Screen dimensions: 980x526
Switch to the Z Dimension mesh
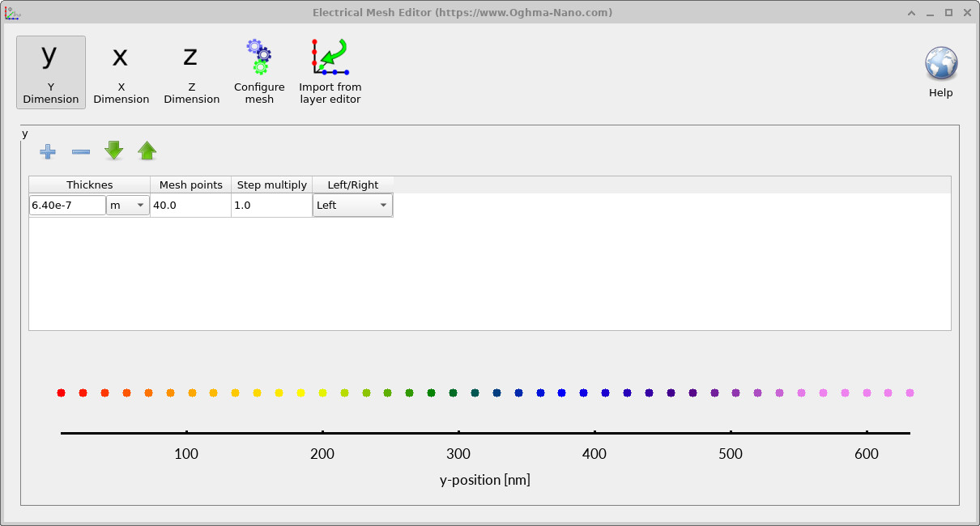191,72
